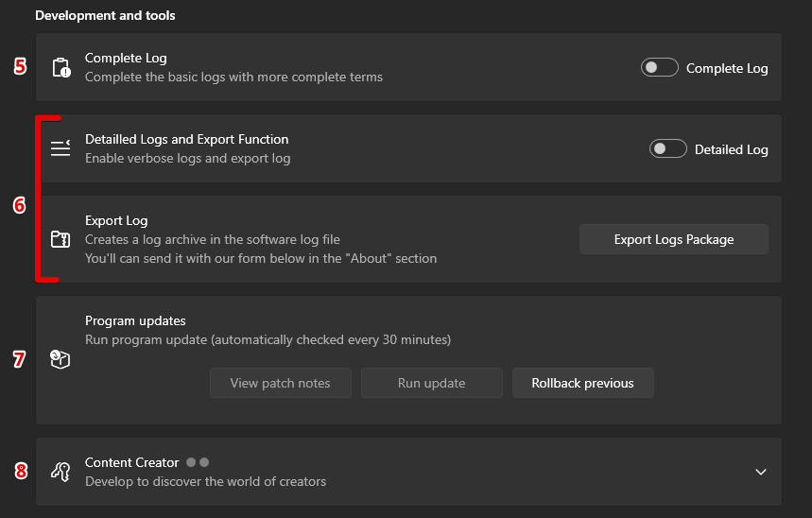Viewport: 812px width, 518px height.
Task: Click the gray dots beside Content Creator
Action: click(198, 462)
